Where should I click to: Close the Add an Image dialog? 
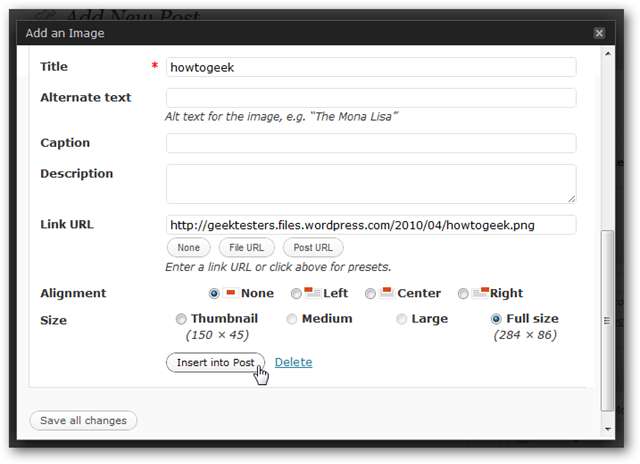coord(599,33)
